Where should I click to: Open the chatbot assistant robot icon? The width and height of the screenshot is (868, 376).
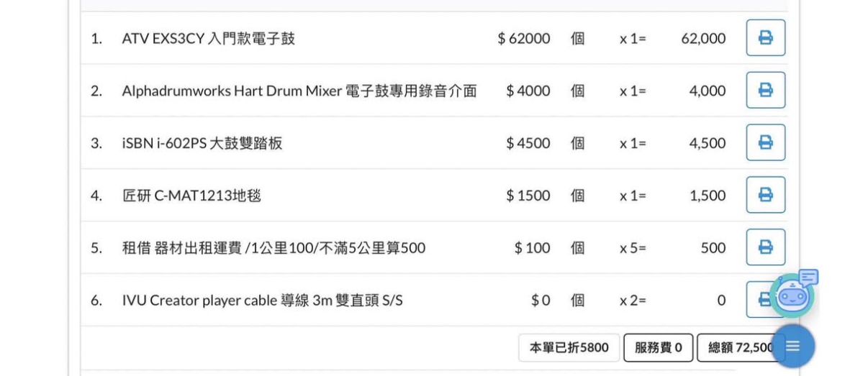pyautogui.click(x=792, y=294)
